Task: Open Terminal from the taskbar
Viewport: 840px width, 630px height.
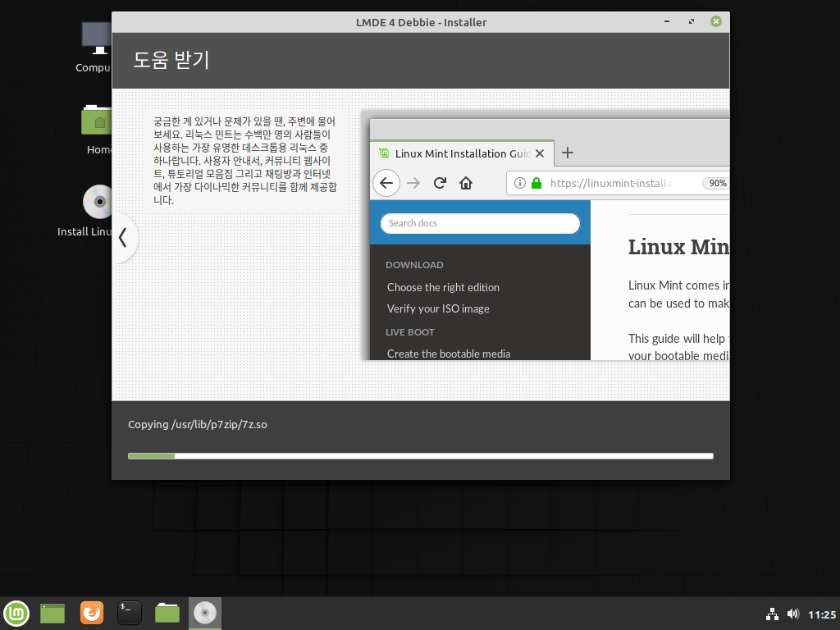Action: click(129, 614)
